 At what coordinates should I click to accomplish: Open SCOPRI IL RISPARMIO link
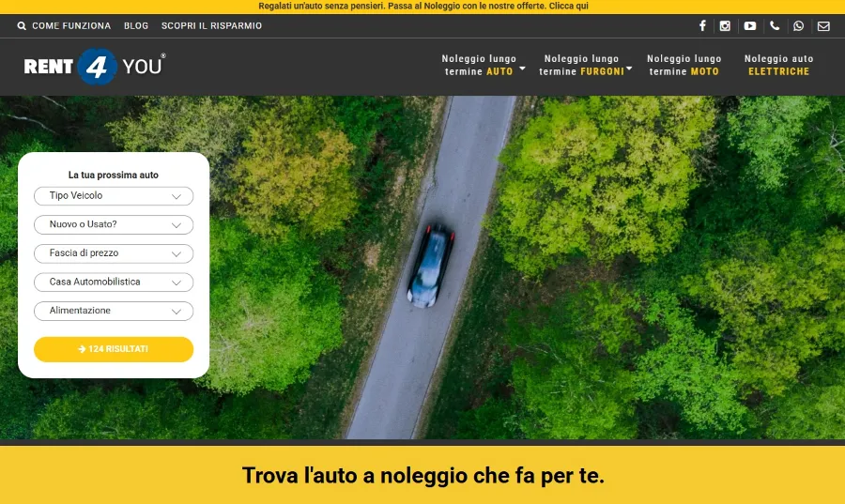(x=211, y=26)
